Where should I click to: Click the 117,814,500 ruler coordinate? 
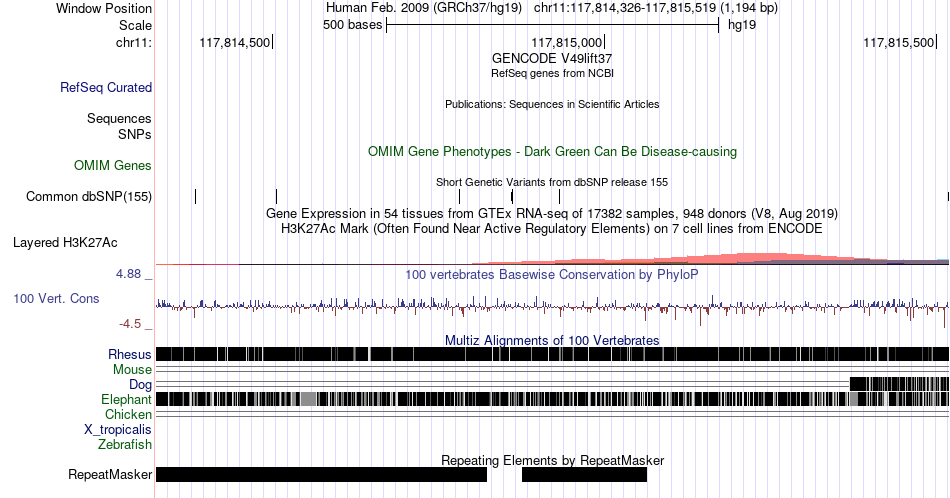point(234,42)
